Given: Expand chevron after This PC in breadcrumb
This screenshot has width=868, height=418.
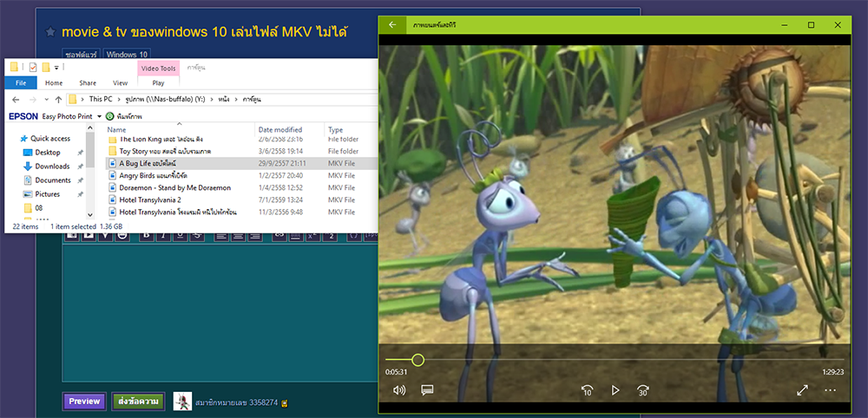Looking at the screenshot, I should [x=118, y=100].
